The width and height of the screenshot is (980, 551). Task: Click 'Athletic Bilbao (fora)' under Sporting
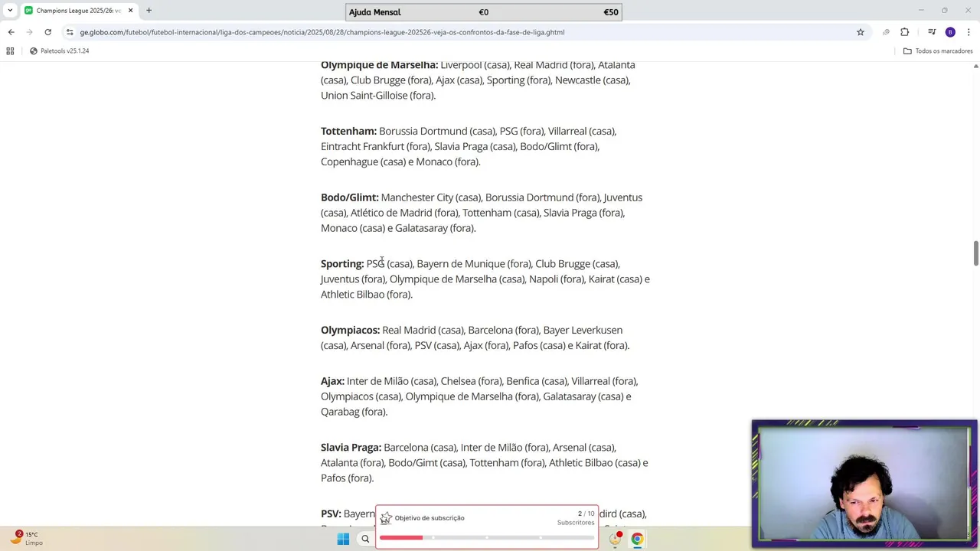click(x=367, y=295)
